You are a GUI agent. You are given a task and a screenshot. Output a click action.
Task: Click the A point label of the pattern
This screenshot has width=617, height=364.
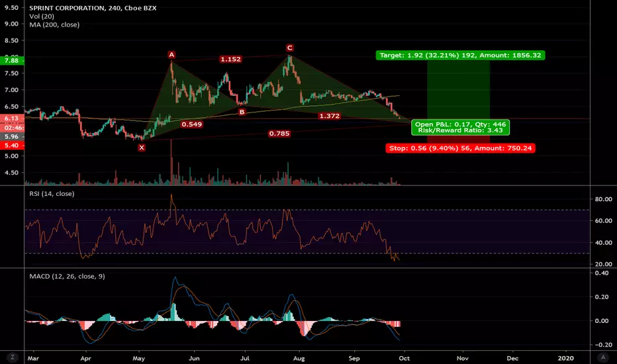[x=171, y=55]
